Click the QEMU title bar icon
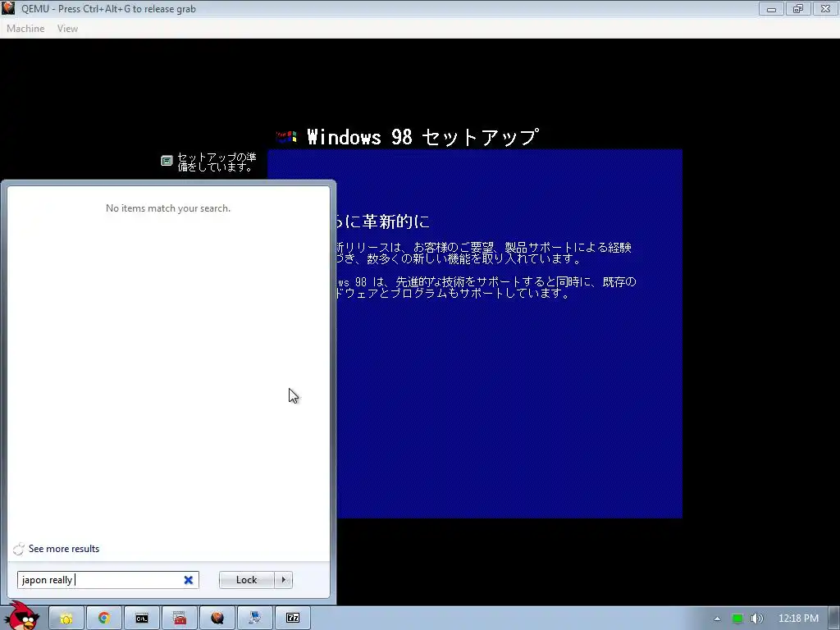Screen dimensions: 840x630 pos(8,8)
